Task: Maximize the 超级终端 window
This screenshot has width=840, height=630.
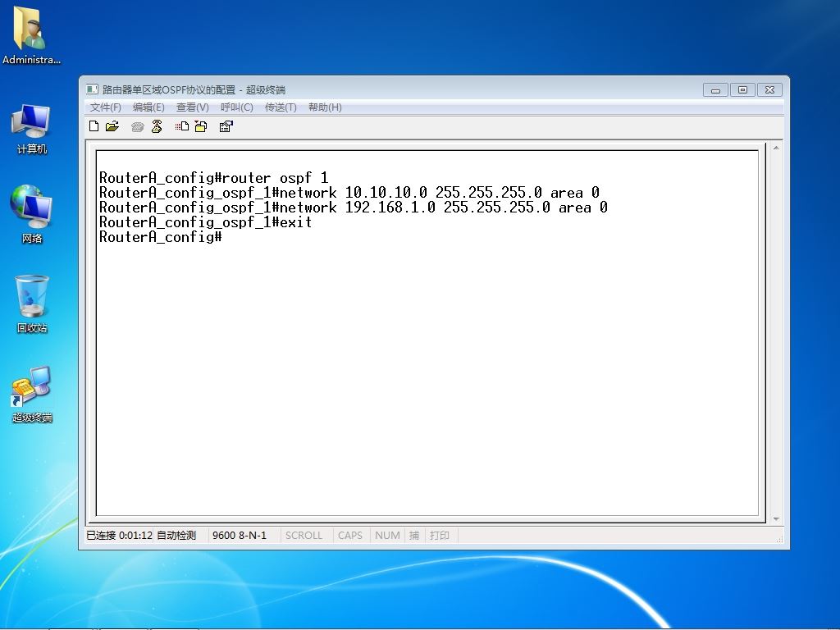Action: tap(742, 90)
